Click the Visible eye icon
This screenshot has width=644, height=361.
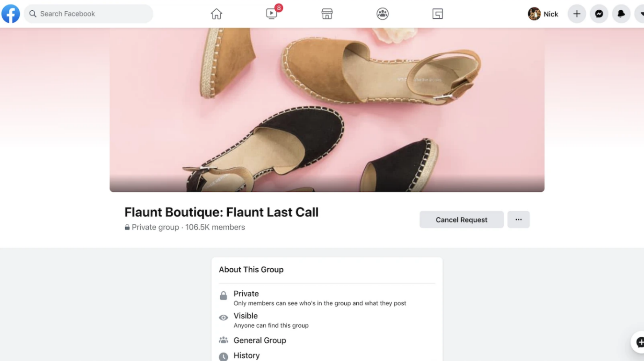[224, 318]
